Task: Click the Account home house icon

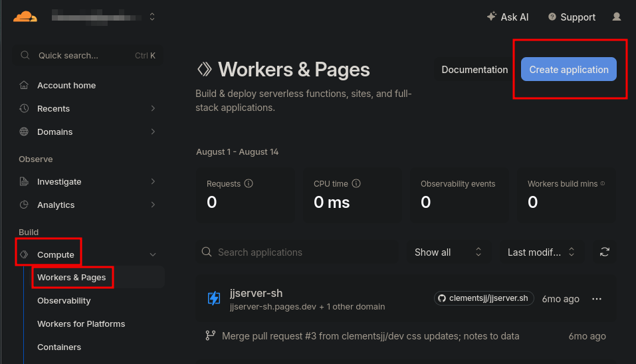Action: [24, 85]
